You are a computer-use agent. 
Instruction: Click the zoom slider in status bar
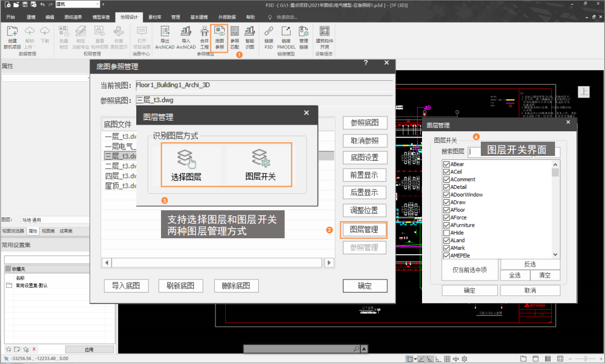coord(585,359)
